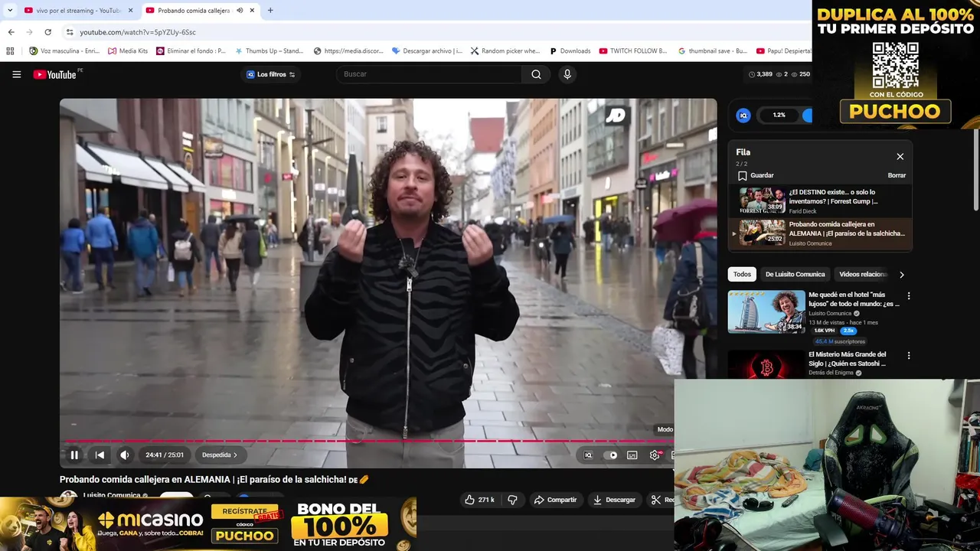
Task: Start voice search with the microphone
Action: click(567, 74)
